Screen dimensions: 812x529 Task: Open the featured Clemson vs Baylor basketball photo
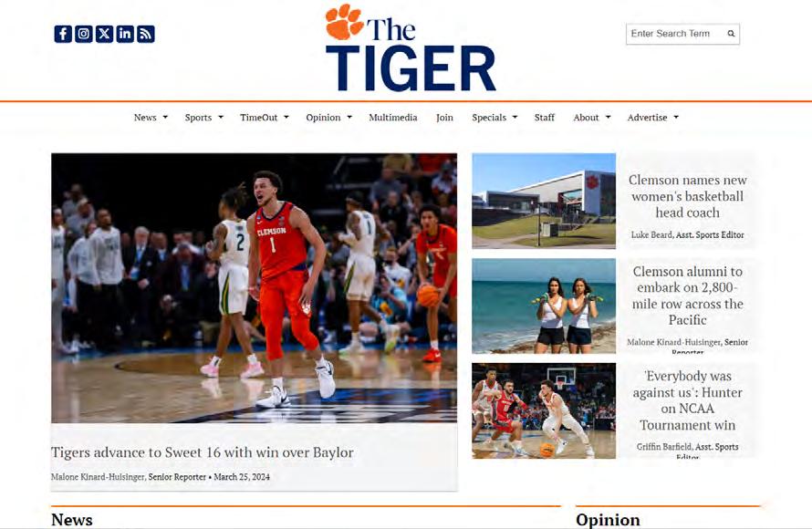[254, 288]
